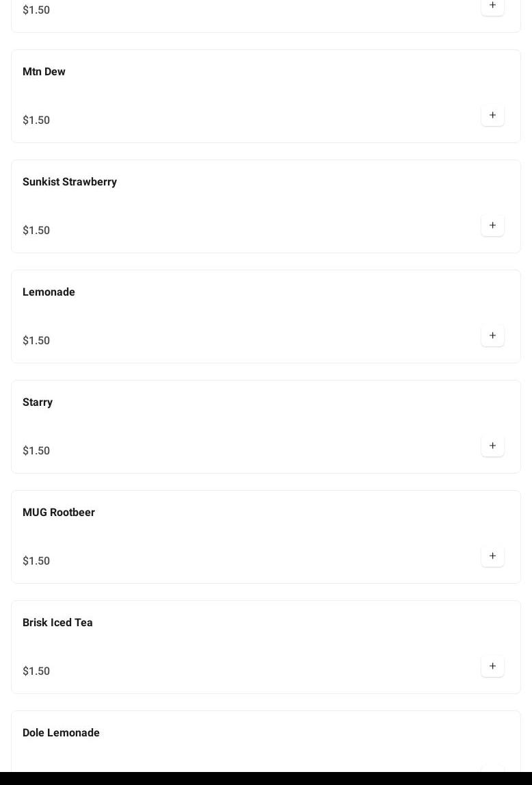The image size is (532, 785).
Task: Add Starry with its plus button
Action: pos(492,446)
